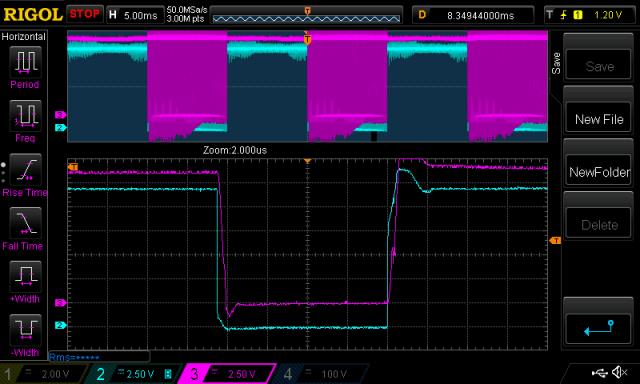Screen dimensions: 640x384
Task: Click the New File menu button
Action: tap(599, 119)
